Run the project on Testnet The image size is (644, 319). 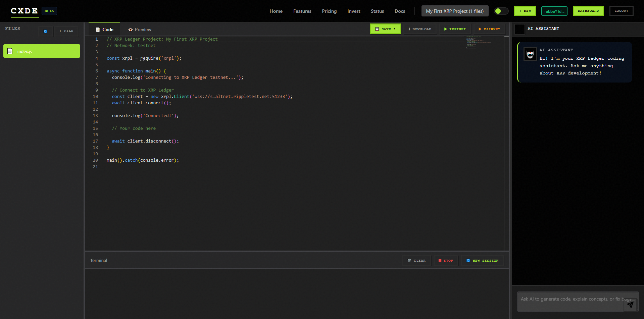pos(455,29)
